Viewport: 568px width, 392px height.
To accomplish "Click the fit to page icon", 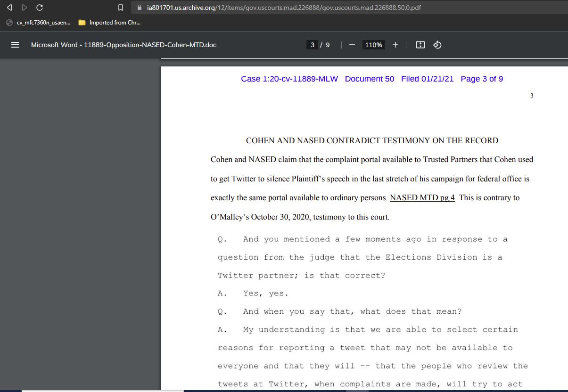I will [x=420, y=45].
